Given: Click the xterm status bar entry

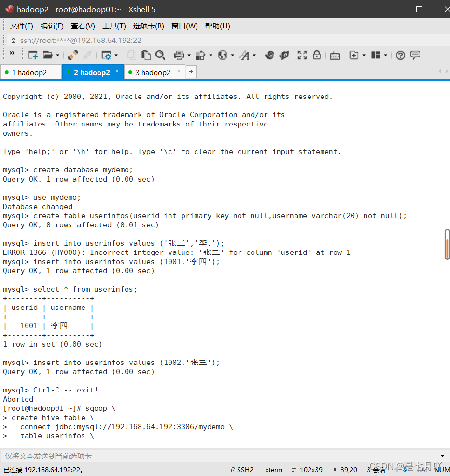Looking at the screenshot, I should [x=274, y=470].
